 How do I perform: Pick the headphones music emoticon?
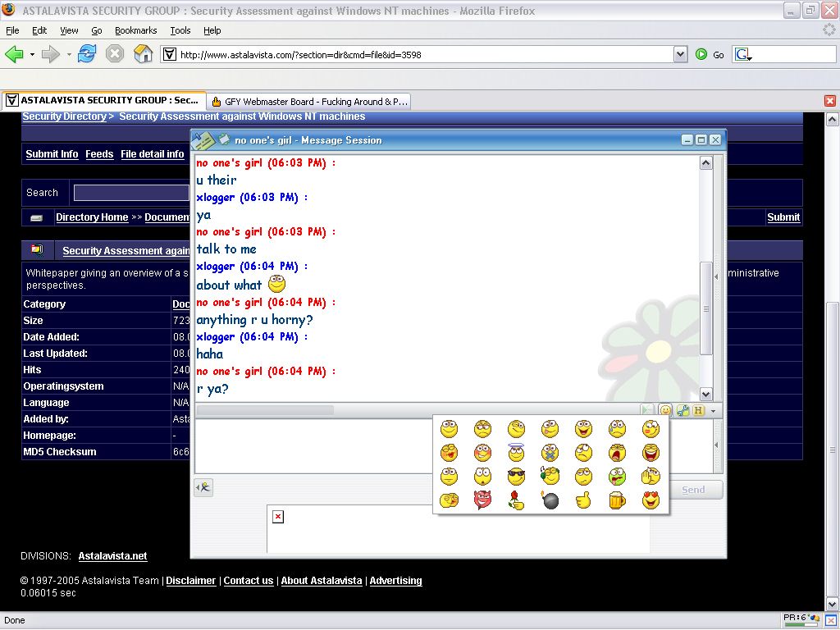click(x=550, y=477)
